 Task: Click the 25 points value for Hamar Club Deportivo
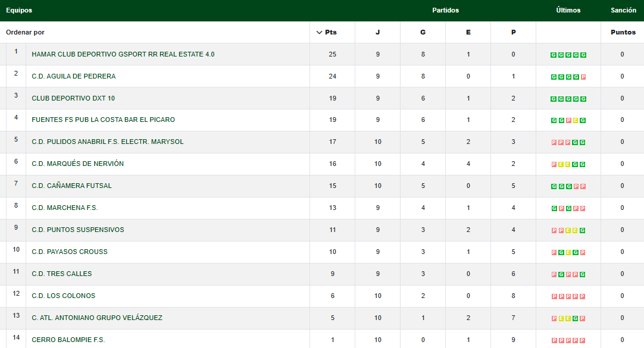tap(332, 54)
